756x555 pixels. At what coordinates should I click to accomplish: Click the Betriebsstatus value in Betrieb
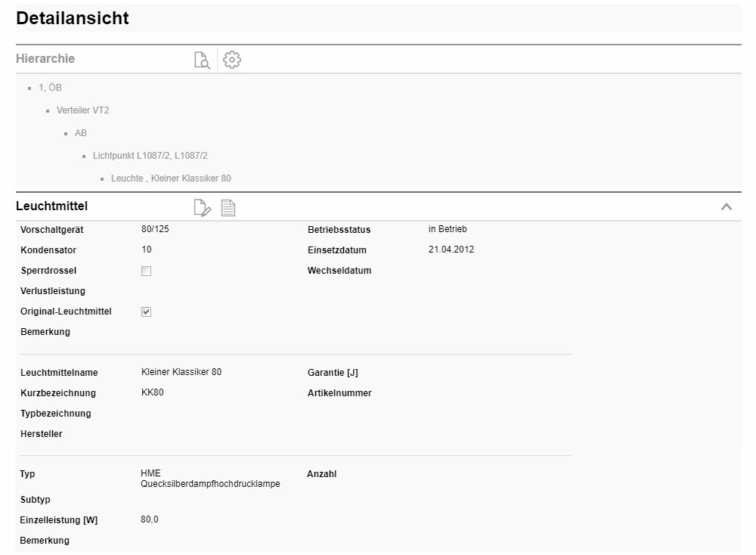point(448,229)
